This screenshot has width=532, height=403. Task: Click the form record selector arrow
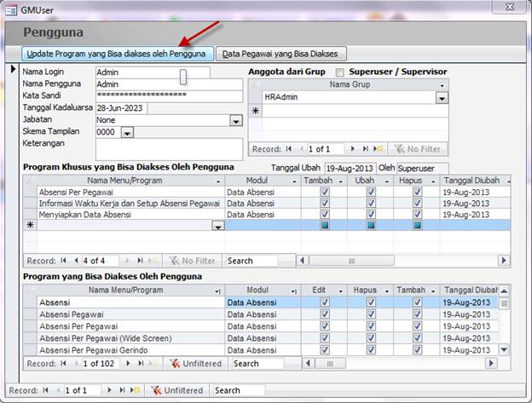pos(13,69)
